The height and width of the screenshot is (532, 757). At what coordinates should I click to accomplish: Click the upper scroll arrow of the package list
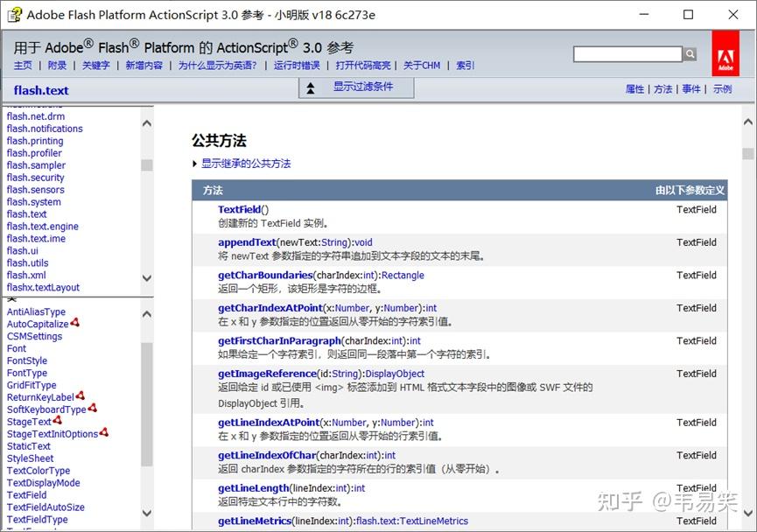point(146,122)
